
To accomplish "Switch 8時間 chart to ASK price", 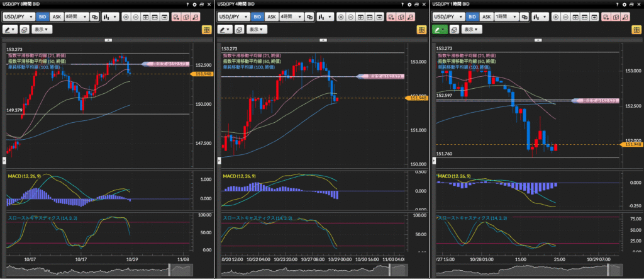I will 55,17.
